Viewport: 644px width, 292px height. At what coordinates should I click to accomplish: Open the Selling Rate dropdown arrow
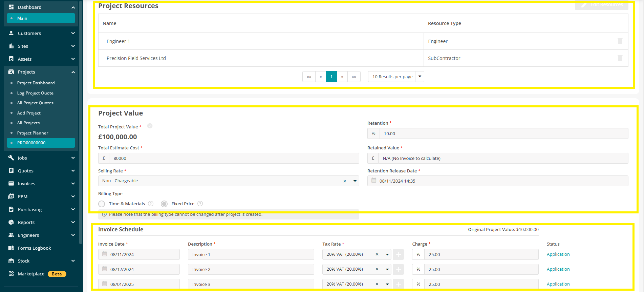coord(355,181)
